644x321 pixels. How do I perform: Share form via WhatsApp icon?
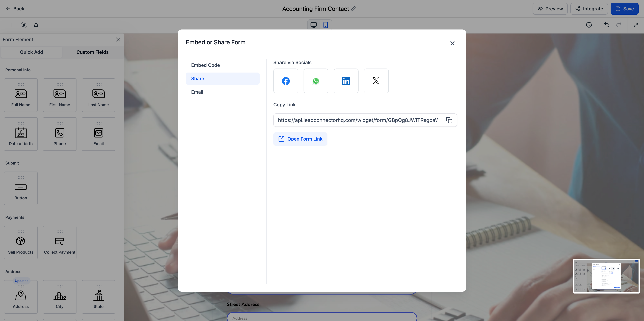tap(316, 81)
